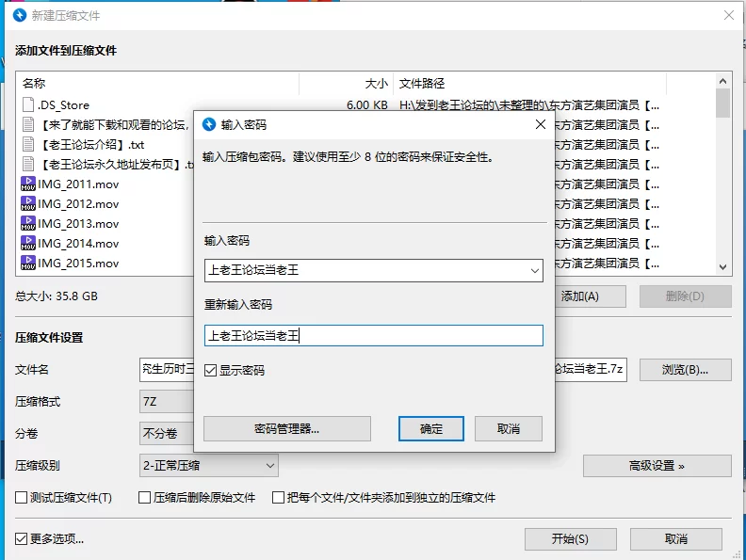Click 取消 at bottom of main window

676,539
